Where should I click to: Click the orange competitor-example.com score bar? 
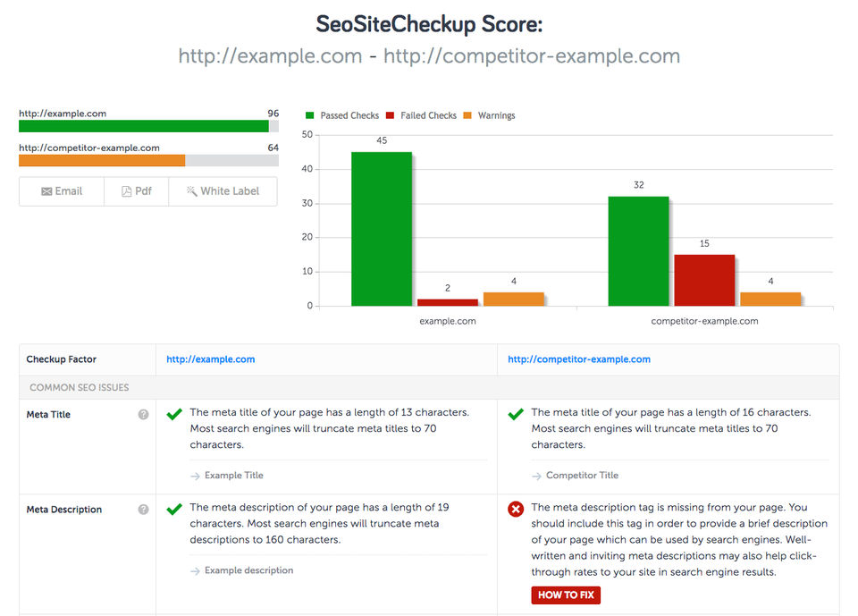point(102,161)
